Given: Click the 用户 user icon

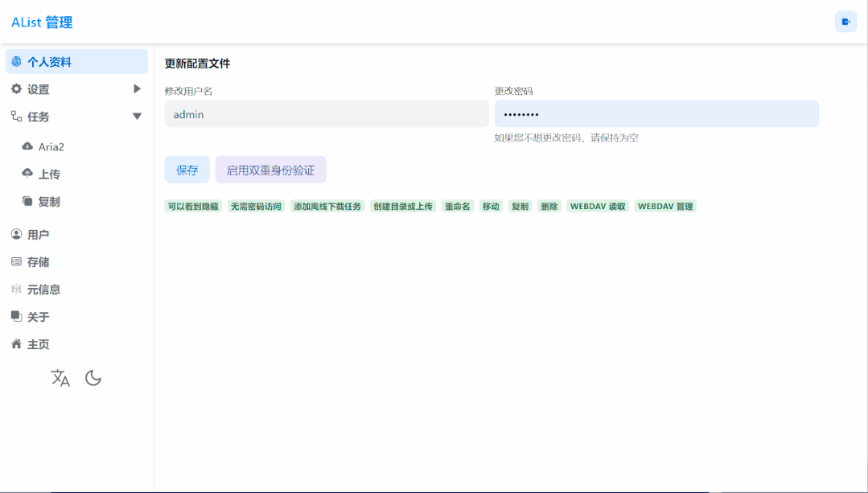Looking at the screenshot, I should pyautogui.click(x=17, y=234).
